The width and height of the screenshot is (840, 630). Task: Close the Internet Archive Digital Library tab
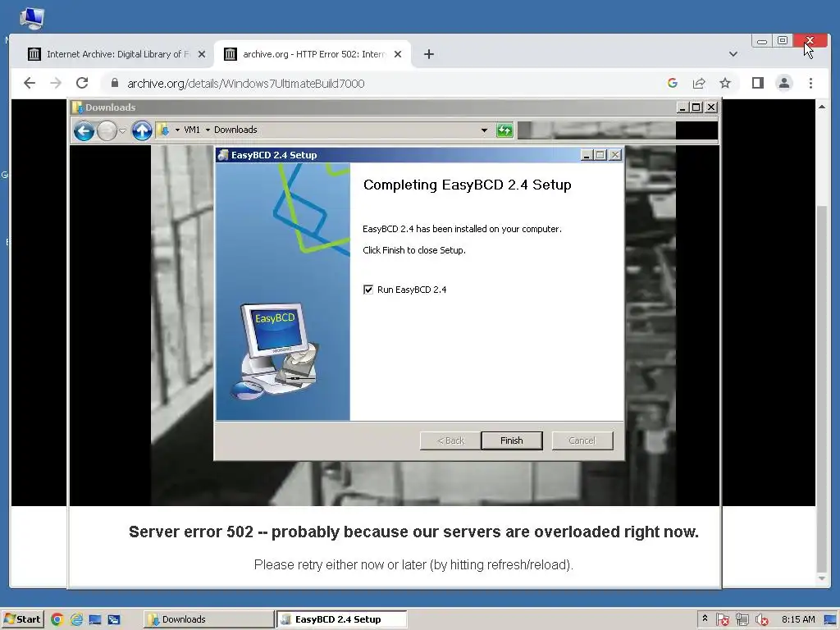pos(202,54)
